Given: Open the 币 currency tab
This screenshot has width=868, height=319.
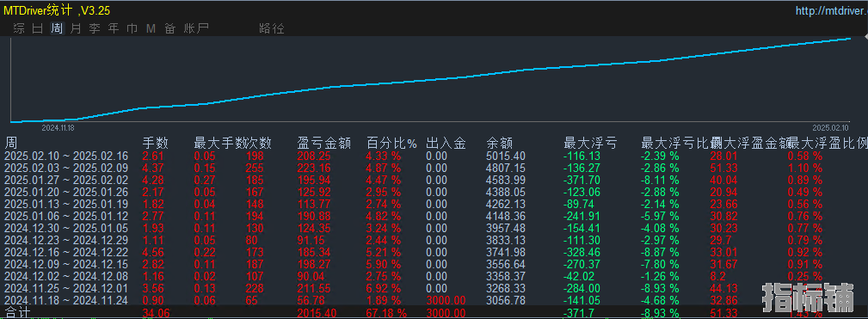Looking at the screenshot, I should click(132, 28).
